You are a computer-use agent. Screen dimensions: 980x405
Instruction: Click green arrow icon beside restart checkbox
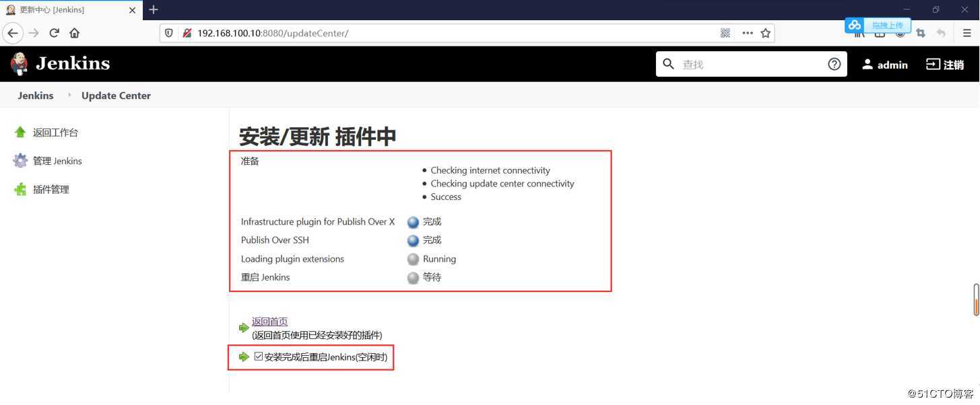point(244,357)
